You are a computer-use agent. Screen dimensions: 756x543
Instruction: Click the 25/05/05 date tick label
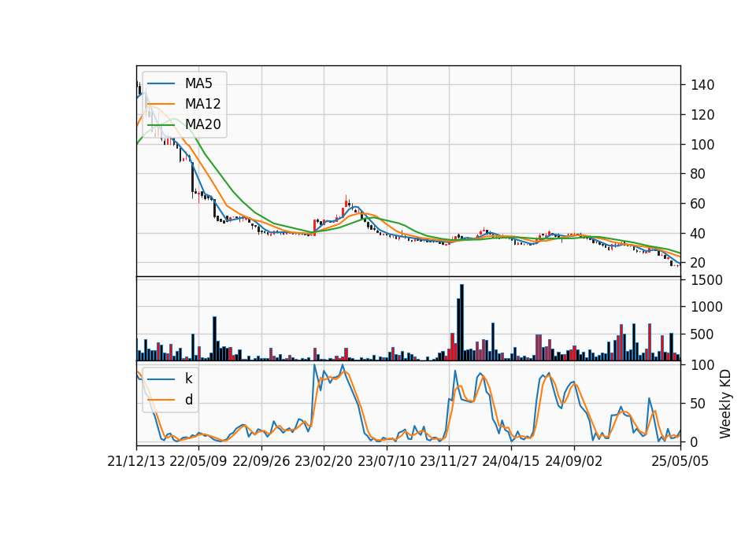click(x=680, y=462)
